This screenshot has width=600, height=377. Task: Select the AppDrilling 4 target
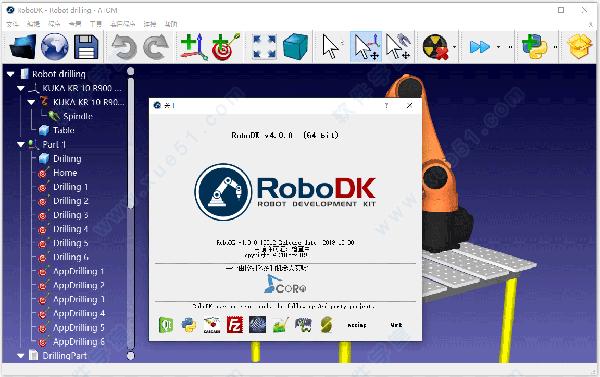78,313
